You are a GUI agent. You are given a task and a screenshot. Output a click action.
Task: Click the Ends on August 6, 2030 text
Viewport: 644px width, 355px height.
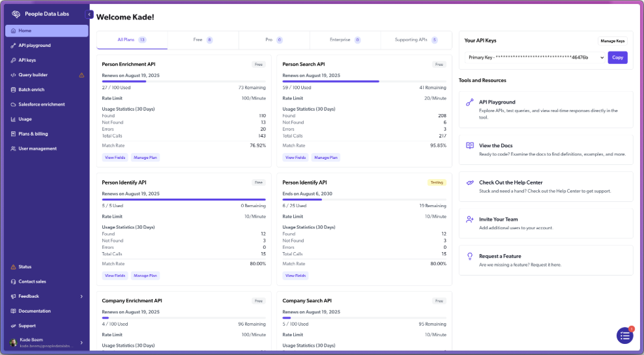point(307,193)
